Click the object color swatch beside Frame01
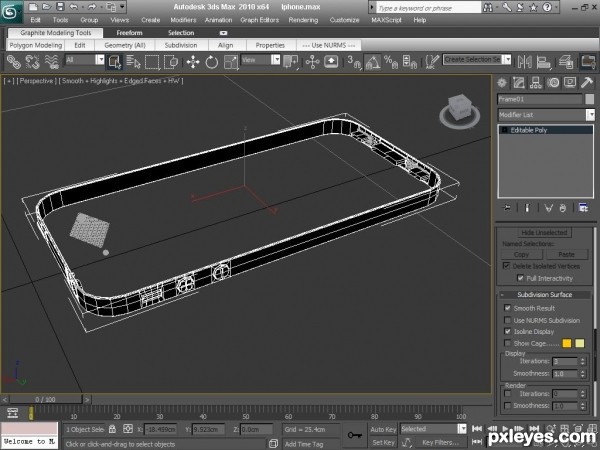Viewport: 600px width, 450px height. point(590,99)
